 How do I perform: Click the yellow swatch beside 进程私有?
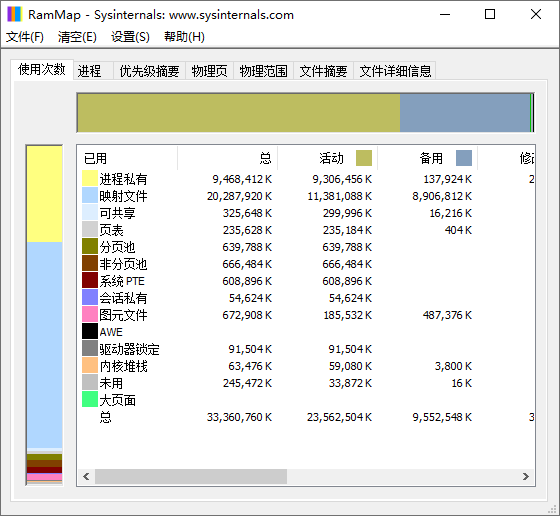coord(90,179)
